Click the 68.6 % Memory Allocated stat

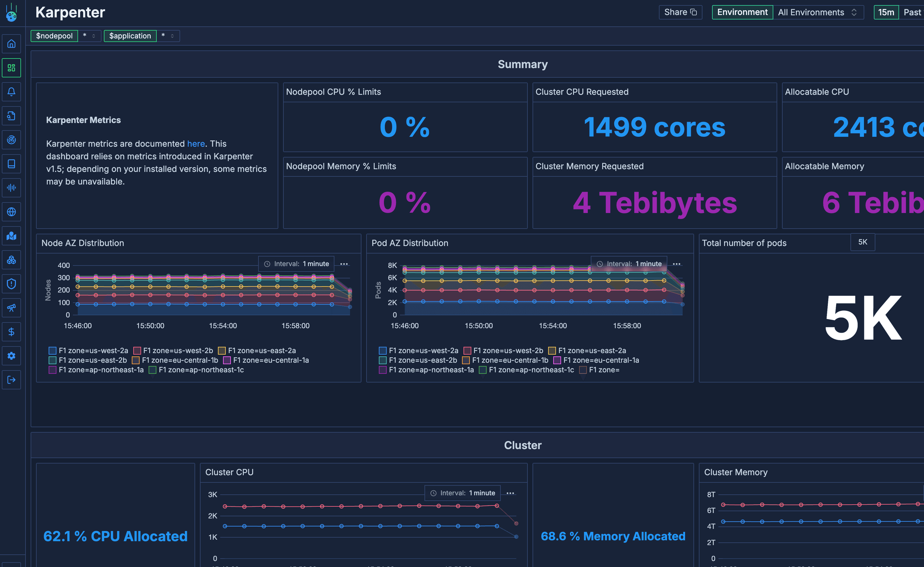coord(613,536)
